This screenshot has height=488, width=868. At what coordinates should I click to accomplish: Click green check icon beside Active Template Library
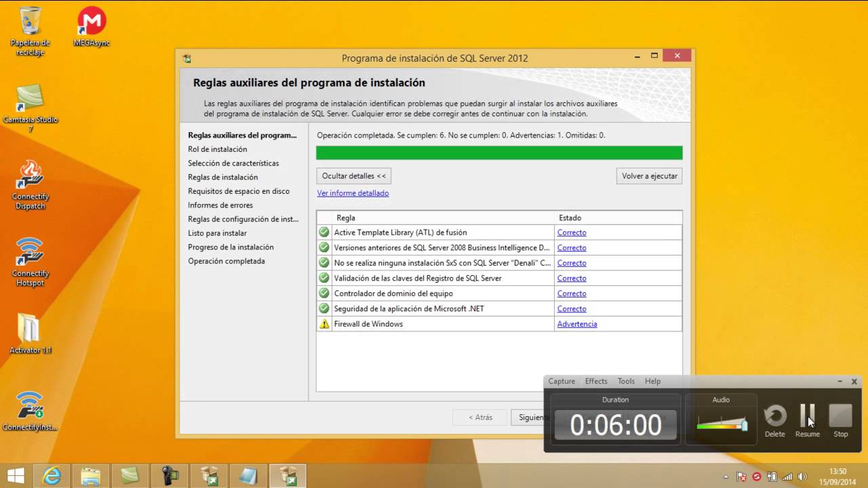pyautogui.click(x=324, y=232)
